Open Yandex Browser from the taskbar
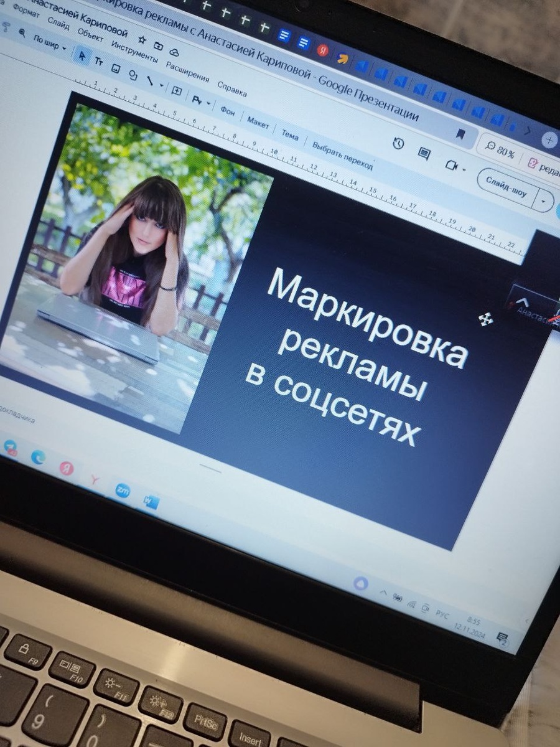The height and width of the screenshot is (747, 560). click(95, 479)
